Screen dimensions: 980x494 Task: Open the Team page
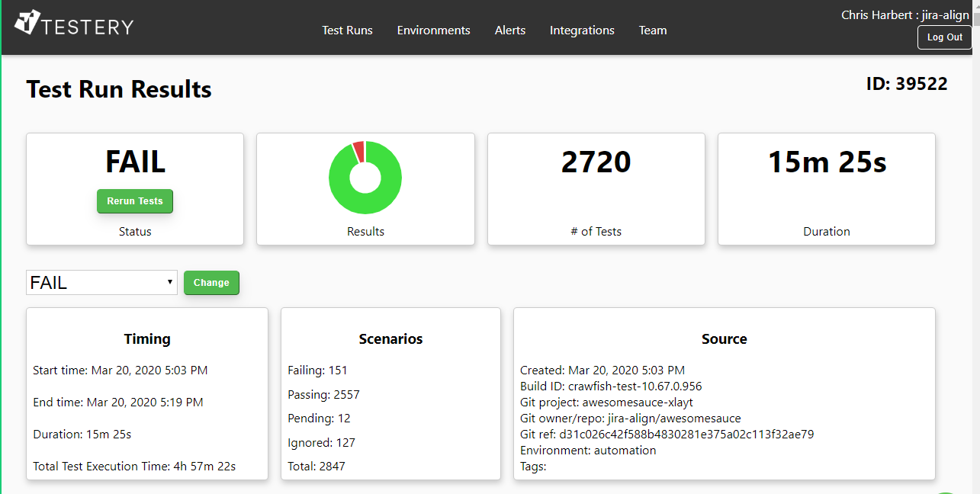click(653, 30)
